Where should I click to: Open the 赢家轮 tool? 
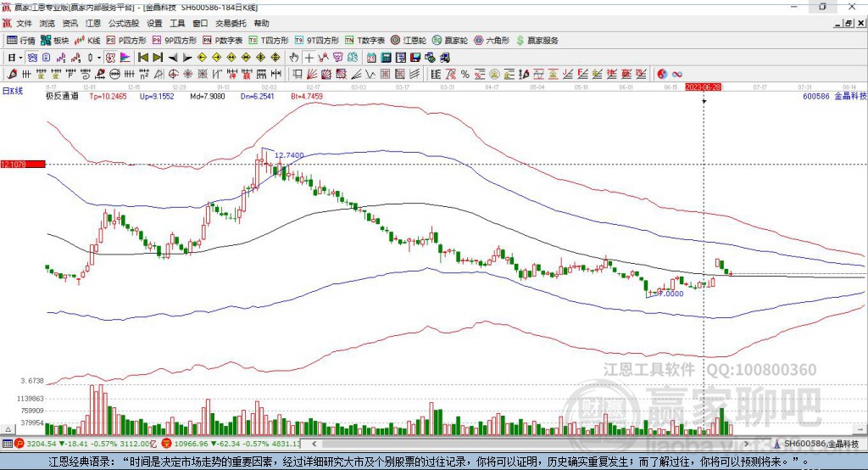(450, 41)
